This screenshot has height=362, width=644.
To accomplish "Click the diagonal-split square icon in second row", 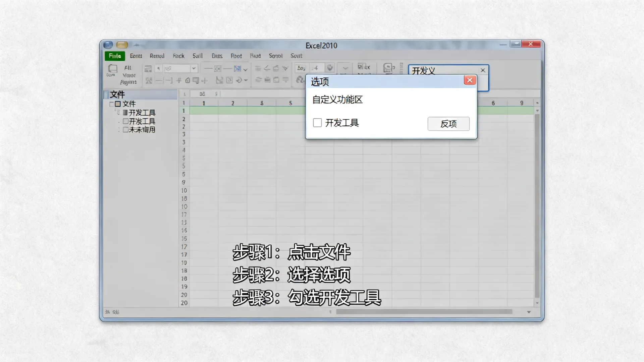I will 219,80.
